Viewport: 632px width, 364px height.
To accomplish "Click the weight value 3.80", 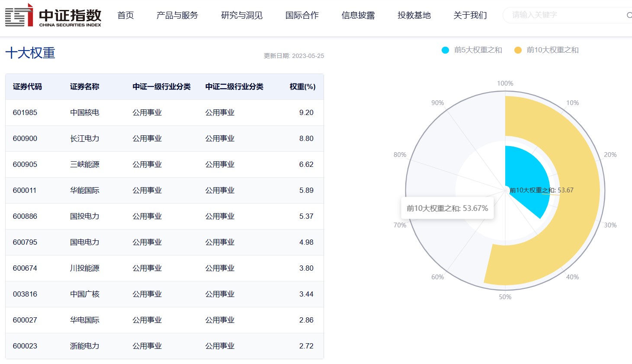I will click(306, 268).
